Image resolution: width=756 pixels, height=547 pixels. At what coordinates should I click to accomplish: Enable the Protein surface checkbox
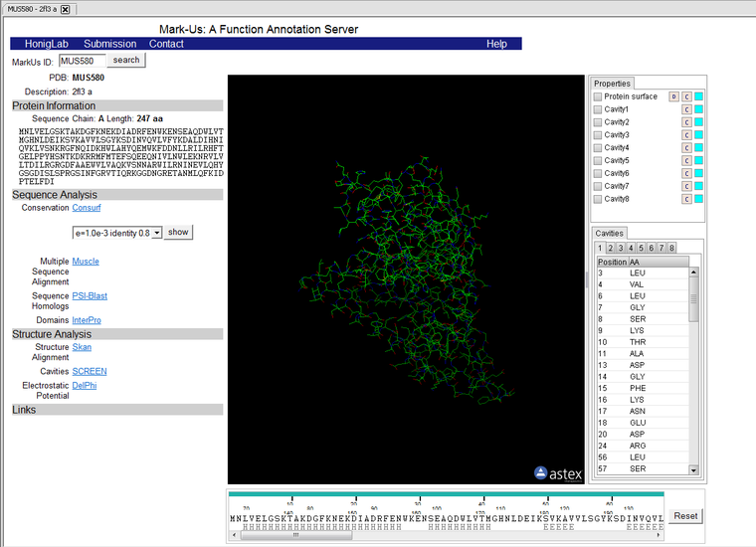pos(598,96)
